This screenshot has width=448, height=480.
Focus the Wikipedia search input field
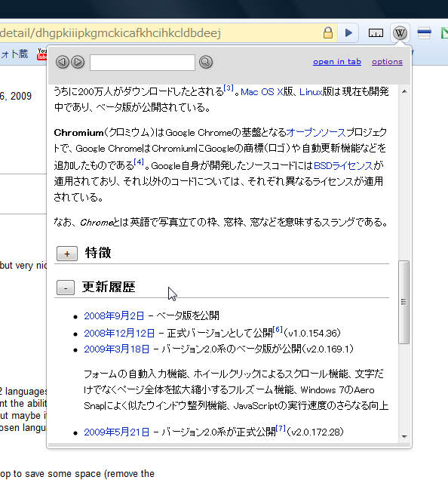143,63
